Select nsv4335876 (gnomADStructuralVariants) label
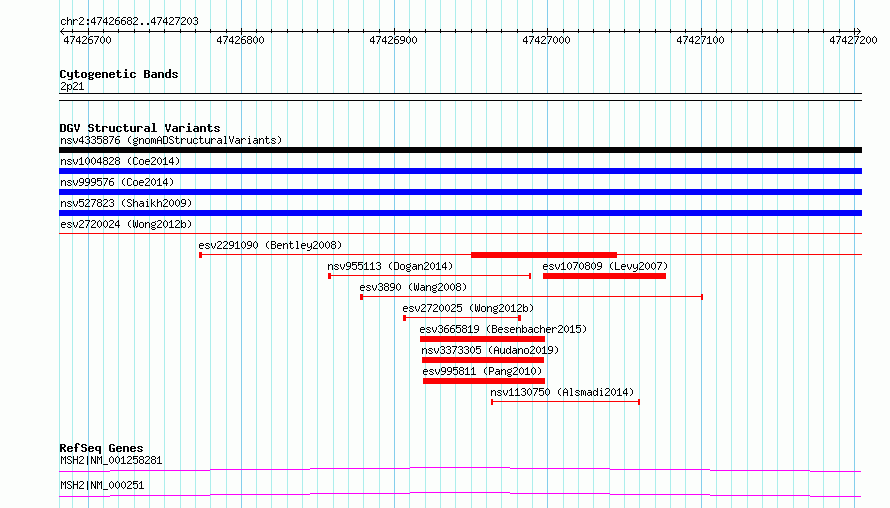The image size is (890, 508). tap(171, 140)
